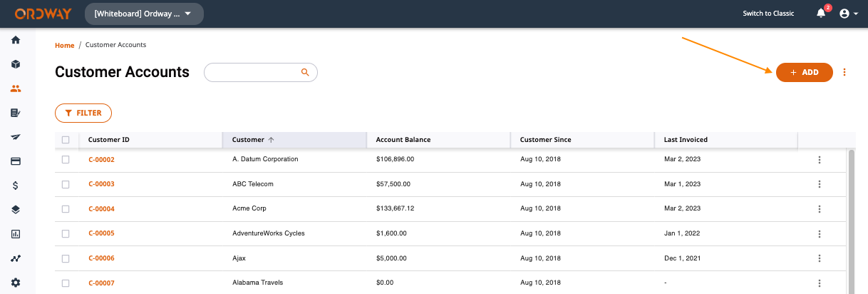
Task: Switch to Classic view
Action: 768,14
